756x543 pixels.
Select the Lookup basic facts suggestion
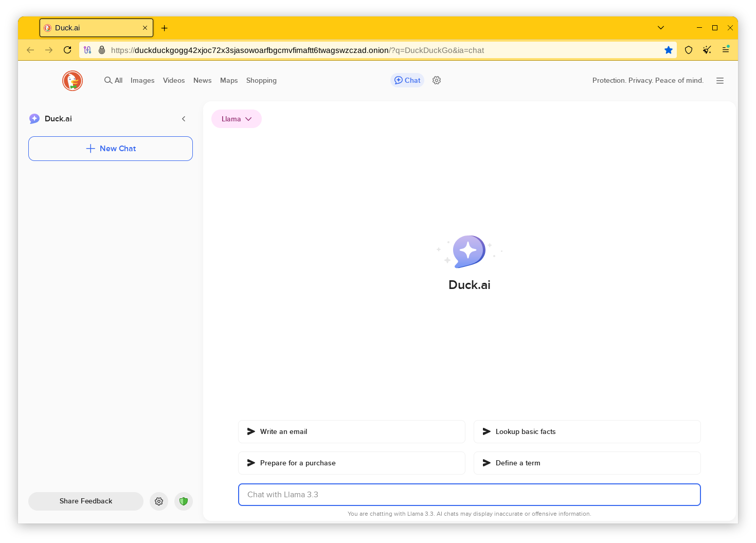(x=587, y=432)
